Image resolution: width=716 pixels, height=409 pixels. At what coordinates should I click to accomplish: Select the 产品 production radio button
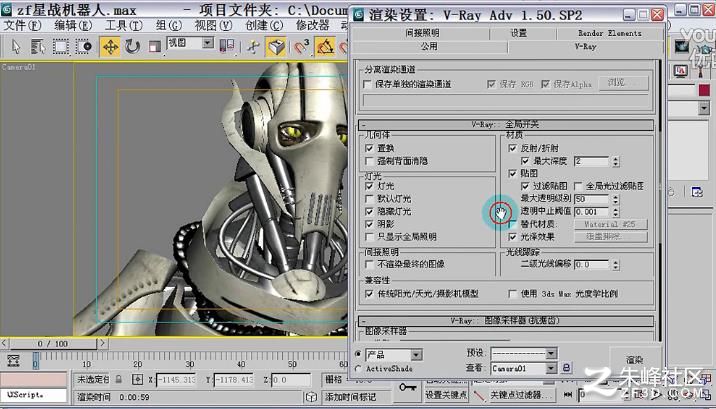(x=358, y=354)
